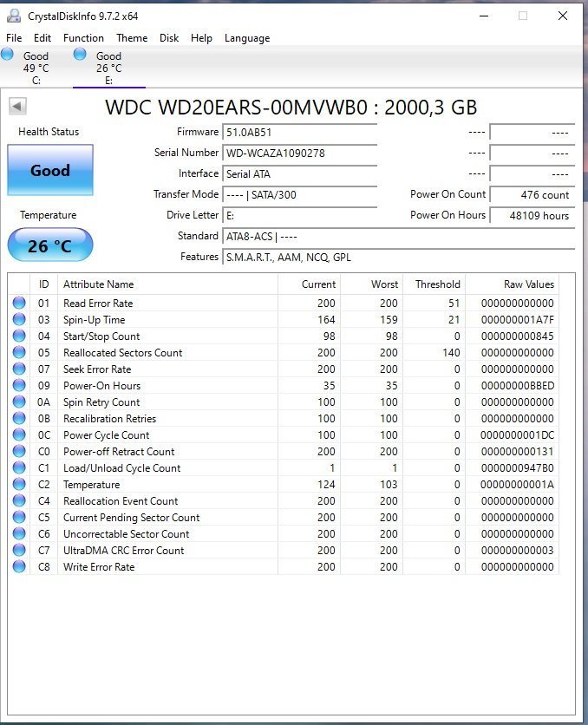The image size is (588, 725).
Task: Open the File menu
Action: (14, 38)
